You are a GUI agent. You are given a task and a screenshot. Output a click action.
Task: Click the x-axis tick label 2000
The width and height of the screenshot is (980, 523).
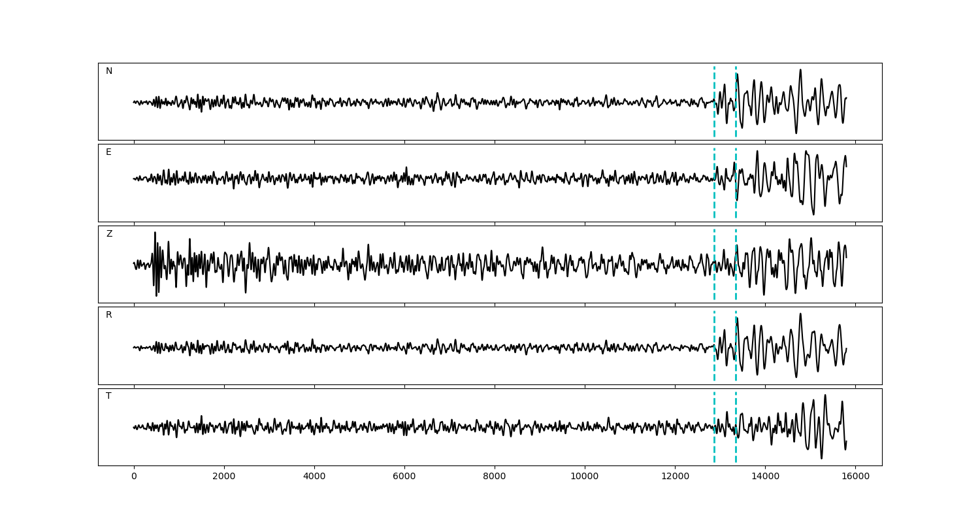tap(224, 477)
